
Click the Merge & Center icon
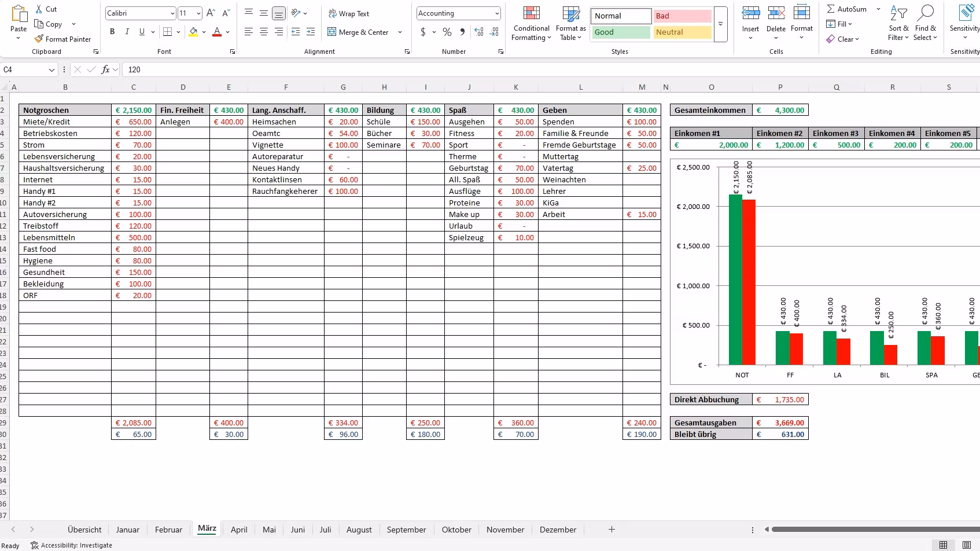(332, 32)
